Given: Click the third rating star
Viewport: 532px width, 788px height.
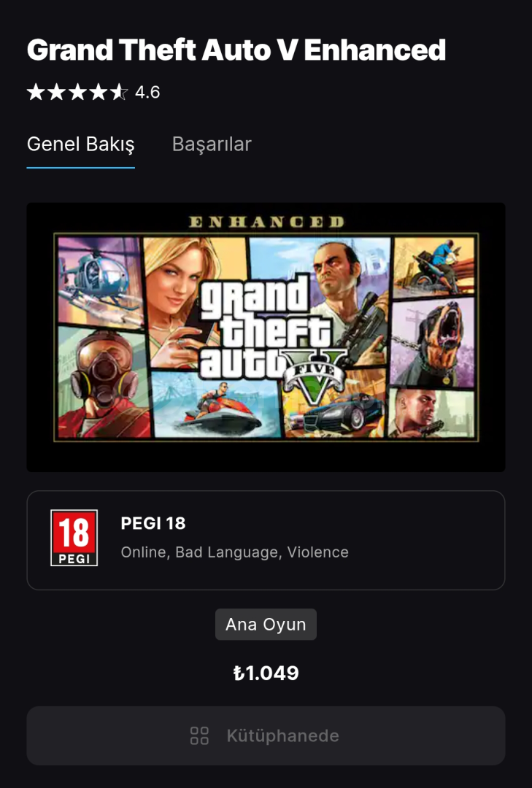Looking at the screenshot, I should [x=77, y=92].
